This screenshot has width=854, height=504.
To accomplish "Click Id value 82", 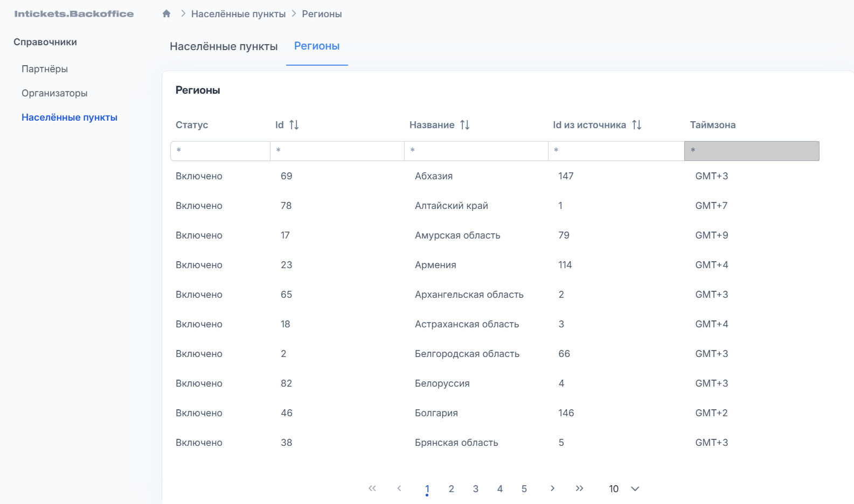I will (287, 383).
